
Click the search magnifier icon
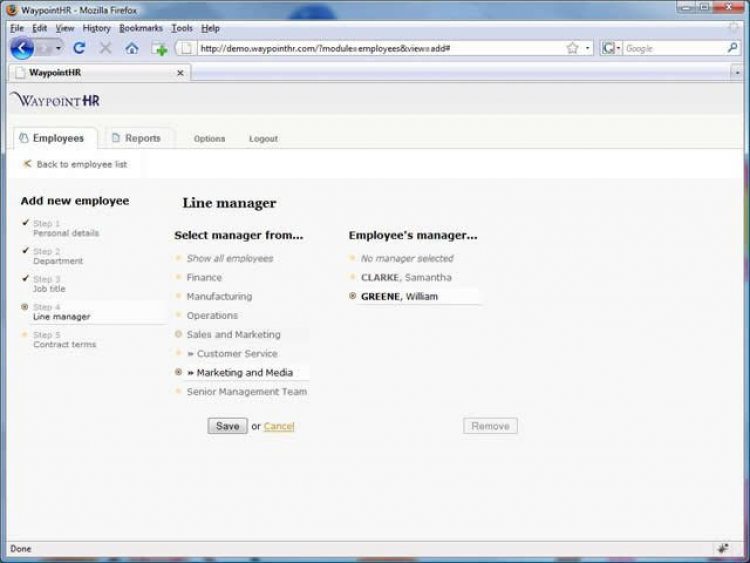pyautogui.click(x=732, y=48)
